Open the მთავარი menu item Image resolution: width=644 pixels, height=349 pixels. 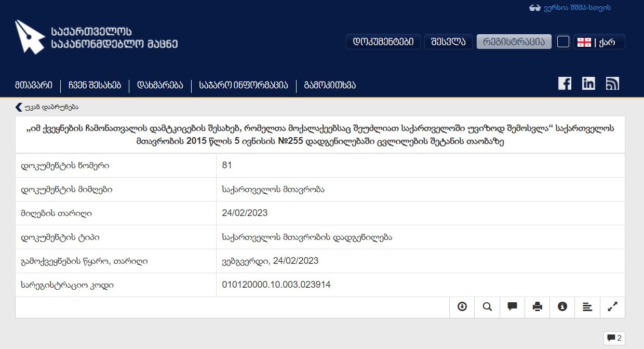tap(34, 85)
